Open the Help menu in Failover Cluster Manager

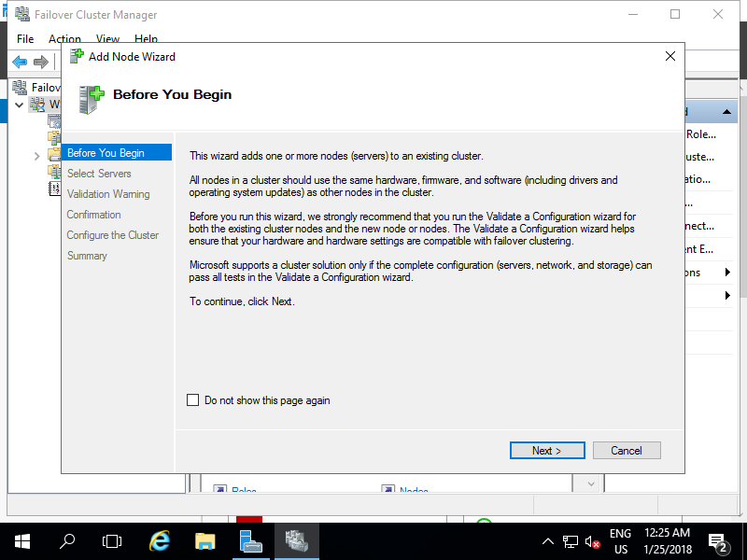tap(146, 38)
